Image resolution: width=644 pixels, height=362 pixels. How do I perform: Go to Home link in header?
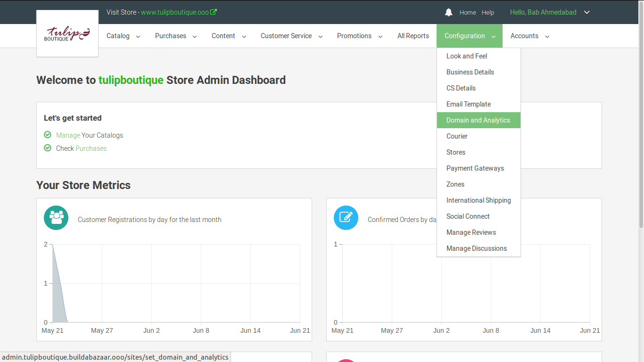[x=468, y=13]
